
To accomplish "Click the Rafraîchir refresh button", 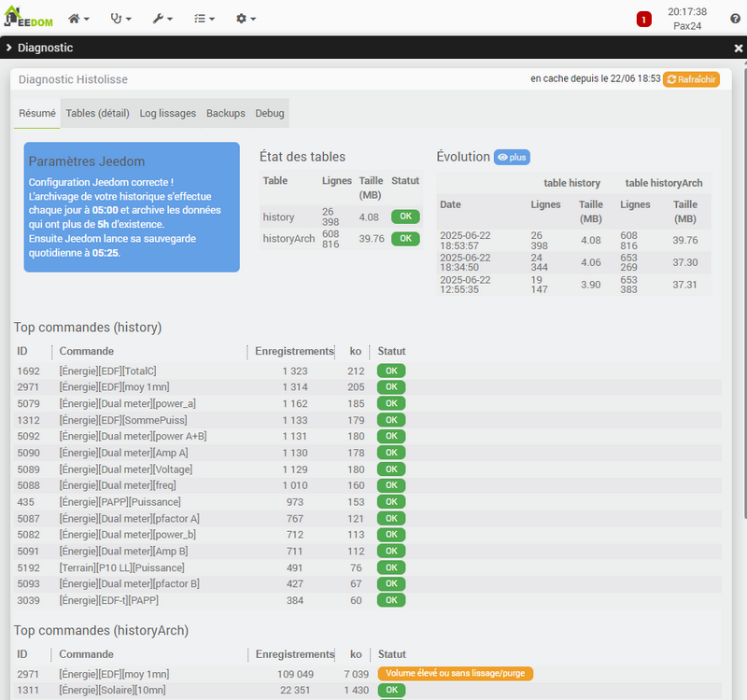I will click(x=691, y=80).
